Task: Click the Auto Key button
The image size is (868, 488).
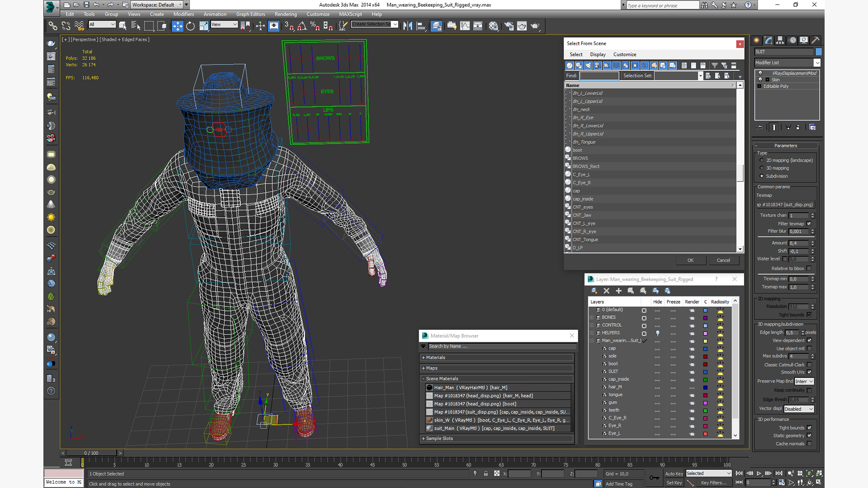Action: (x=674, y=474)
